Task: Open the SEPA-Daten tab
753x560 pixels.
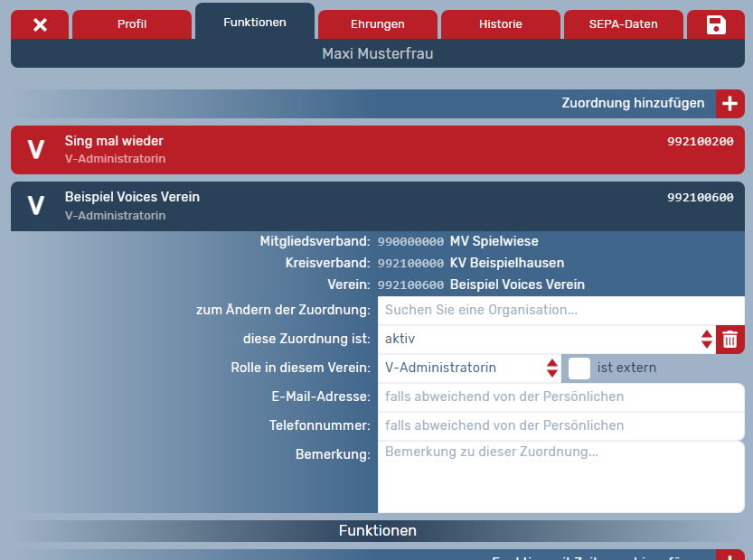Action: point(624,24)
